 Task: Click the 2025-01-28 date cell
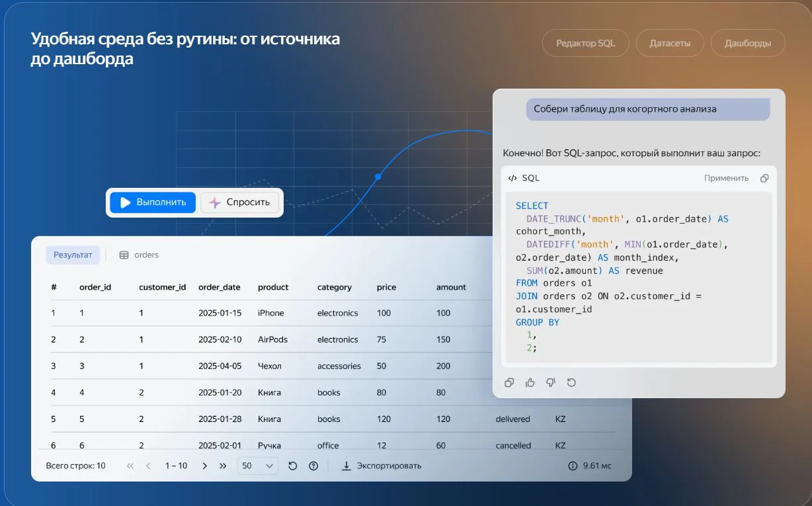220,419
